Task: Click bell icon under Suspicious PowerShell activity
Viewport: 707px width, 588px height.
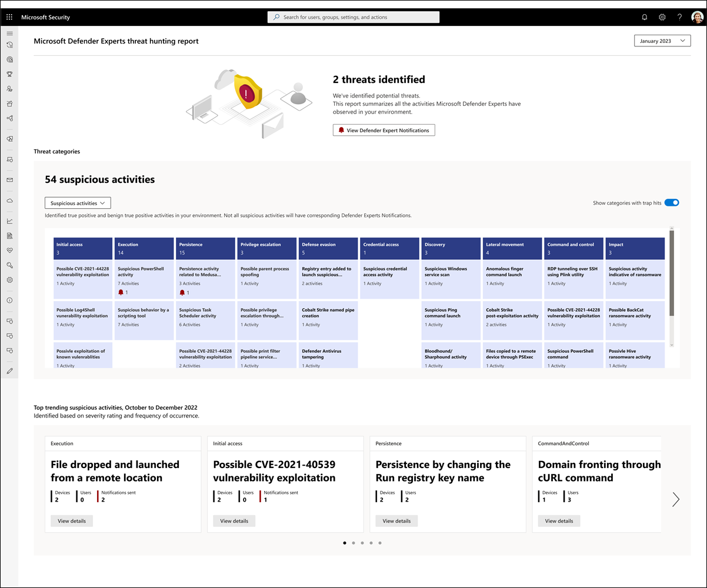Action: pos(121,292)
